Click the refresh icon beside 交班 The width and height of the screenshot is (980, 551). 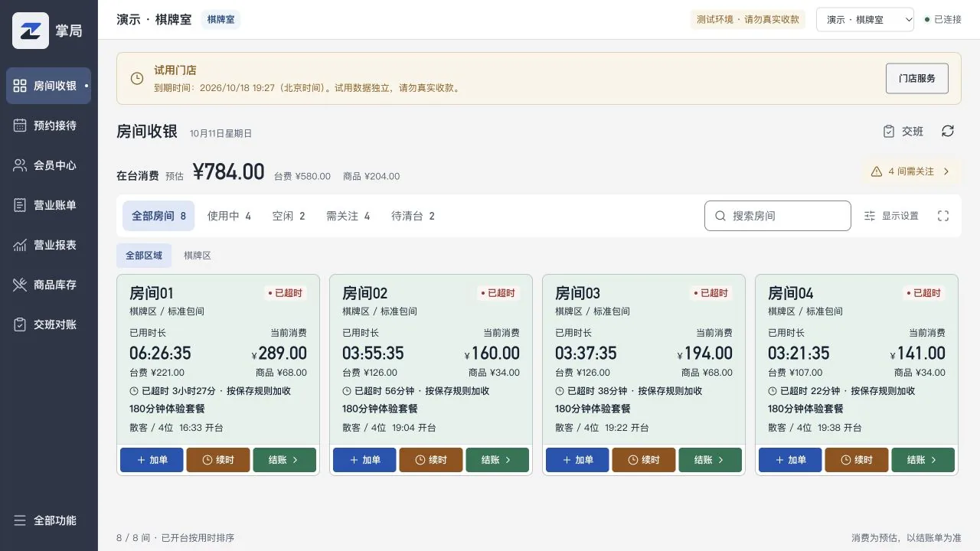tap(948, 131)
